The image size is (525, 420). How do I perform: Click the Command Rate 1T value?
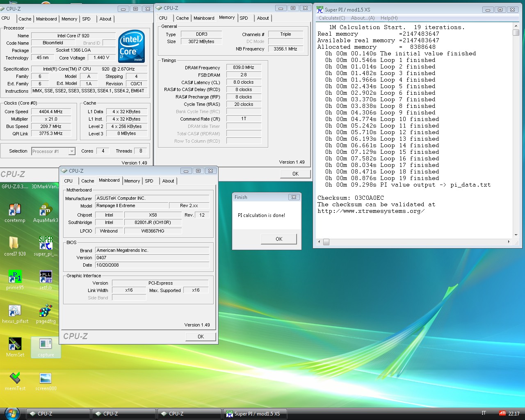(x=244, y=119)
